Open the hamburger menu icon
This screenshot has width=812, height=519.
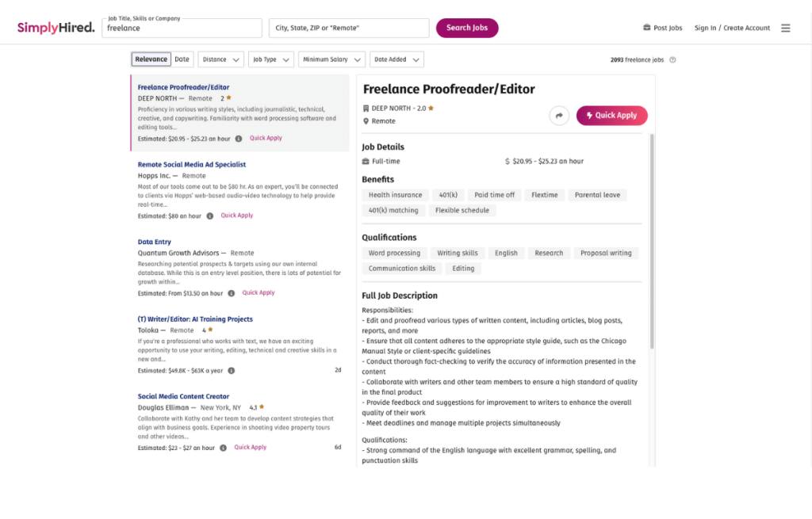click(785, 28)
